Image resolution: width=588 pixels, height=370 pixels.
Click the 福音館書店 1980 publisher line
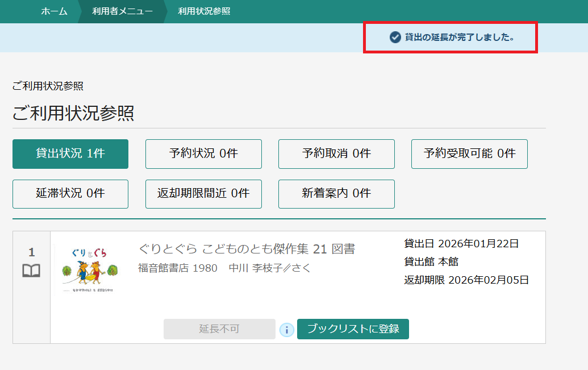177,268
